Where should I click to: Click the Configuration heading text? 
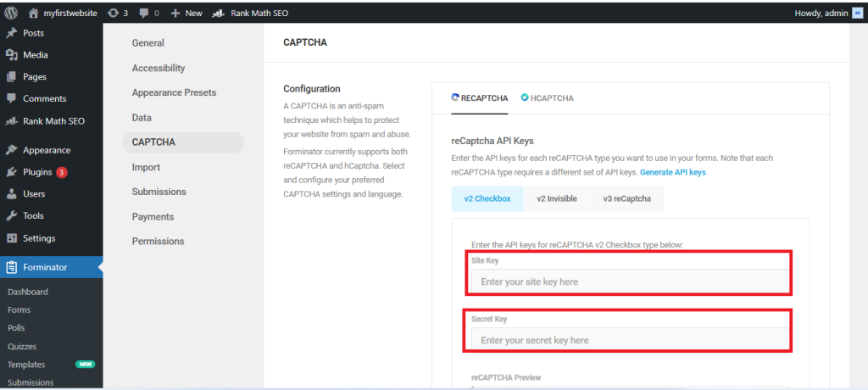click(x=312, y=89)
